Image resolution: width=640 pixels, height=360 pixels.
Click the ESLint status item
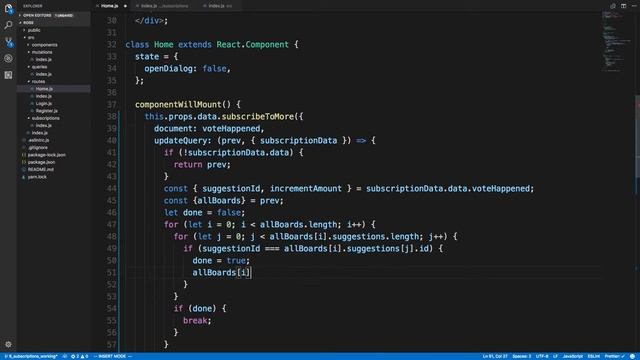(593, 356)
